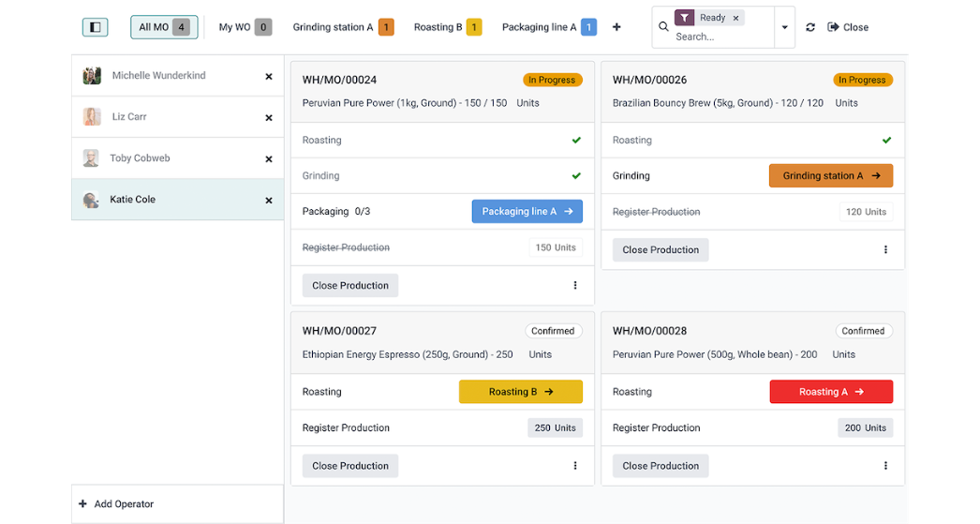The image size is (980, 524).
Task: Expand the search options dropdown arrow
Action: 785,27
